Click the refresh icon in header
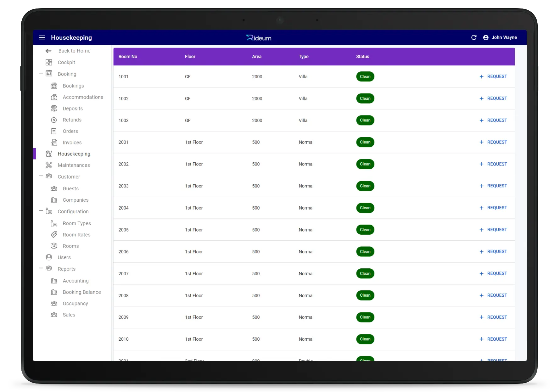 click(474, 37)
